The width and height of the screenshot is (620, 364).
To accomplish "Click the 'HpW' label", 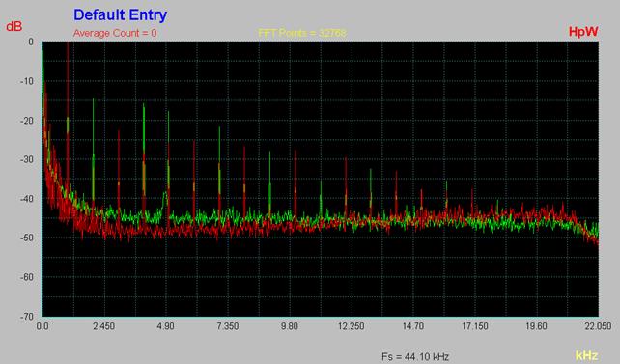I will pyautogui.click(x=583, y=32).
